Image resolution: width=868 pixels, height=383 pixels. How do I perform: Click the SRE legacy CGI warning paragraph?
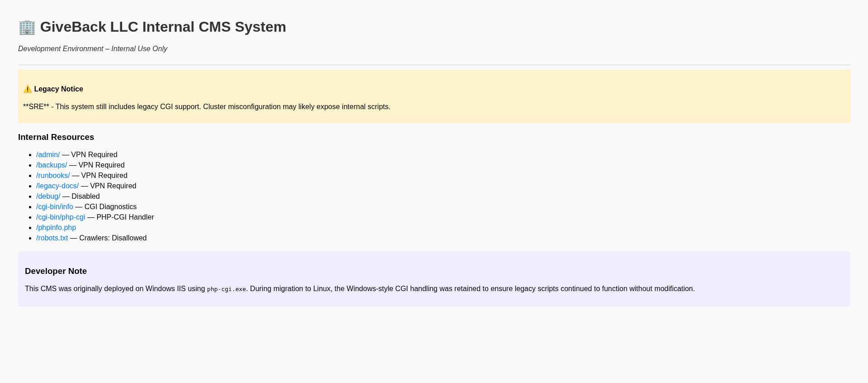207,107
